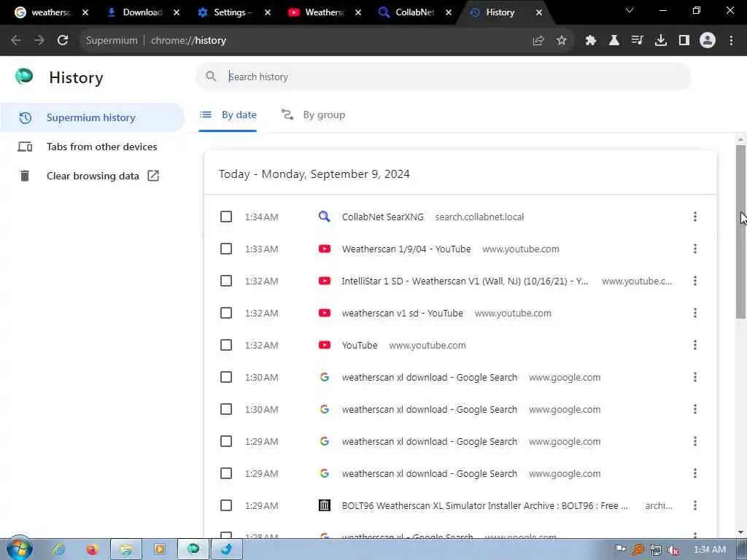
Task: Check the first 1:29 AM weatherscan xl download entry
Action: [226, 441]
